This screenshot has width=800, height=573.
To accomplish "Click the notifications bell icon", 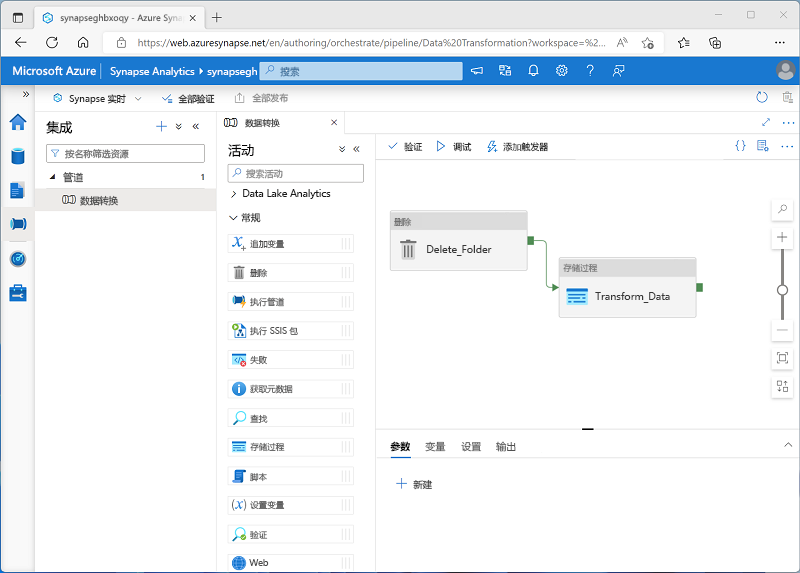I will click(533, 71).
